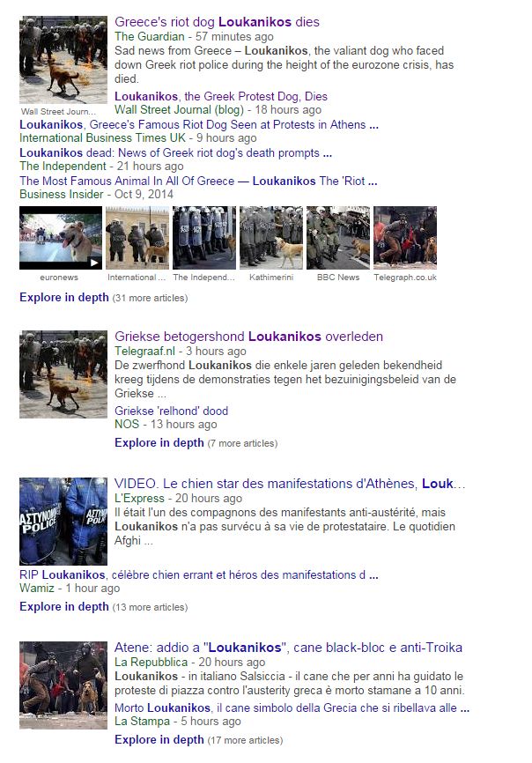Click the Telegraph.co.uk image thumbnail
The image size is (532, 763).
[x=405, y=238]
